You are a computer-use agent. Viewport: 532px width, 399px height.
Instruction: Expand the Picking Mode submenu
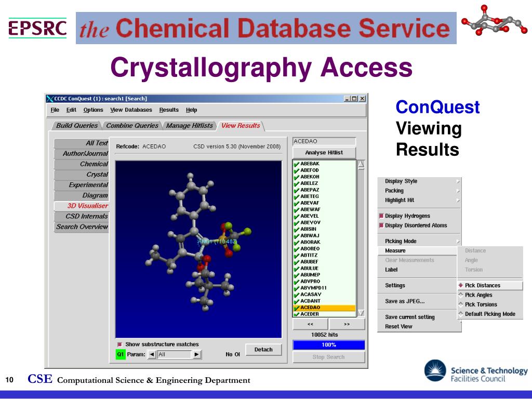tap(419, 241)
